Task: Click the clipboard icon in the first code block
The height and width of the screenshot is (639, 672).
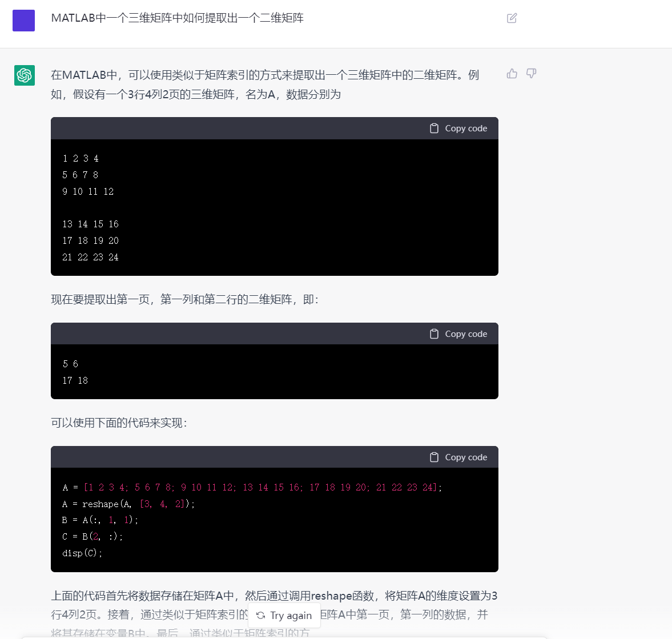Action: (x=434, y=128)
